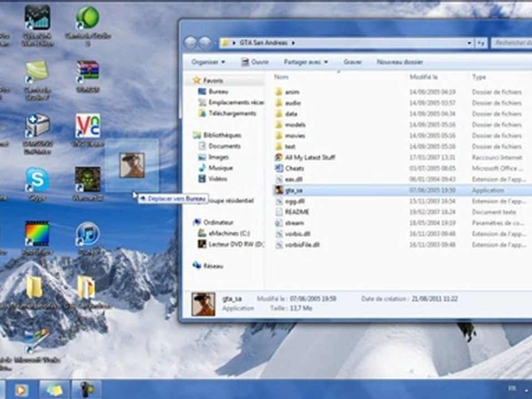Click the VNC desktop shortcut icon
This screenshot has width=532, height=399.
pyautogui.click(x=88, y=126)
